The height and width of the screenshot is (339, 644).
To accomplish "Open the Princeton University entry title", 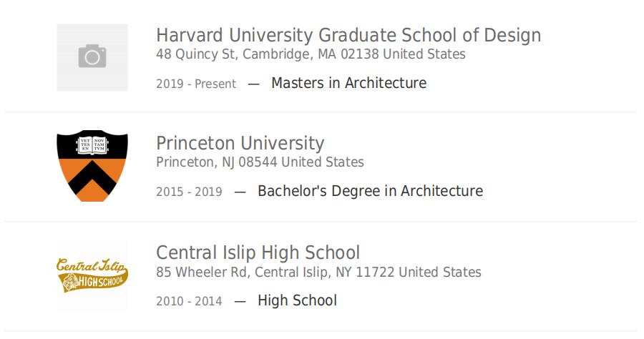I will click(240, 144).
